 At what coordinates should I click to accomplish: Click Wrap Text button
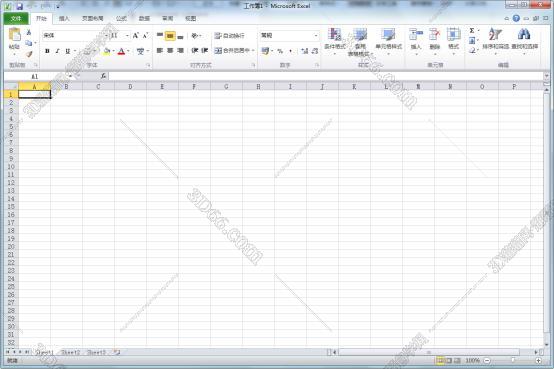229,36
